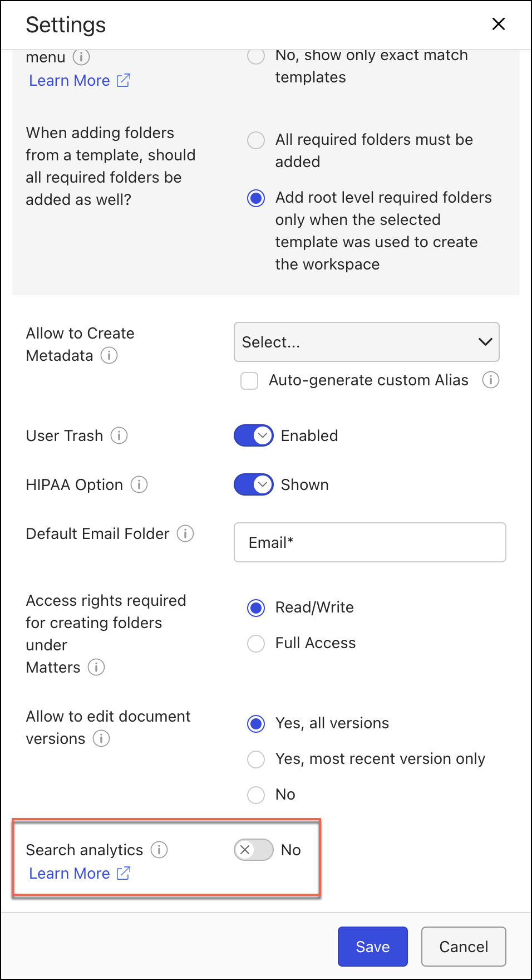
Task: Click the Default Email Folder input field
Action: (370, 542)
